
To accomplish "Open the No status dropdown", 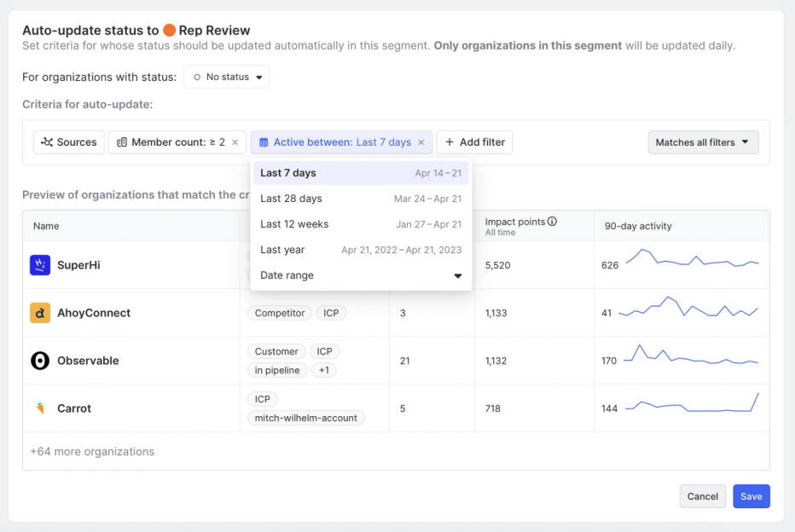I will 226,76.
